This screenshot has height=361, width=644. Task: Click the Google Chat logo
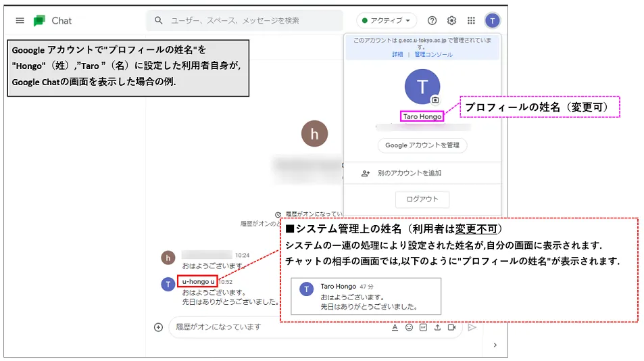tap(40, 21)
